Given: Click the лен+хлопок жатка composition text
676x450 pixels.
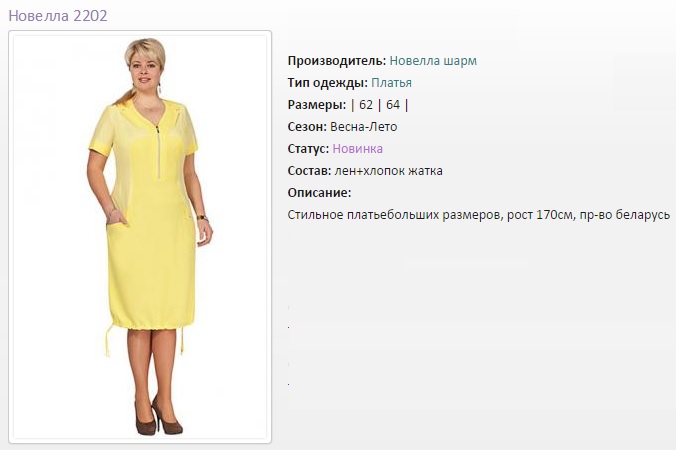Looking at the screenshot, I should point(388,171).
